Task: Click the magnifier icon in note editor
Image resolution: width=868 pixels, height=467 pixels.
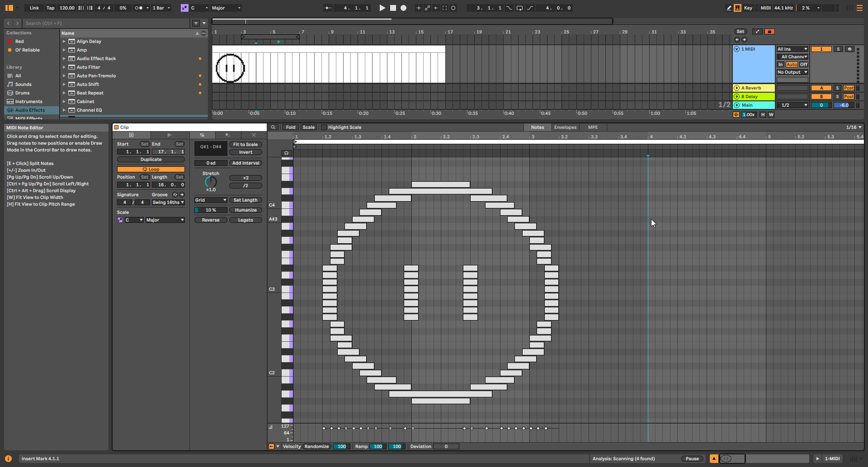Action: coord(273,127)
